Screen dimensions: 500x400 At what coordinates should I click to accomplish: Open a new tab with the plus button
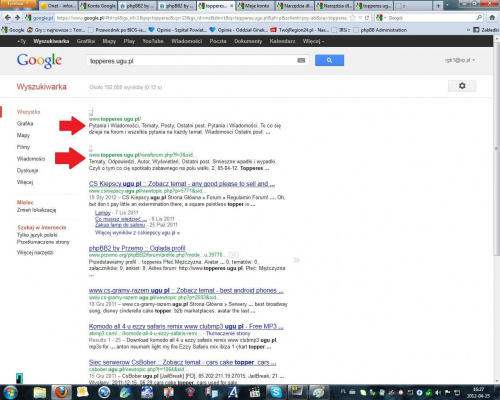point(438,6)
